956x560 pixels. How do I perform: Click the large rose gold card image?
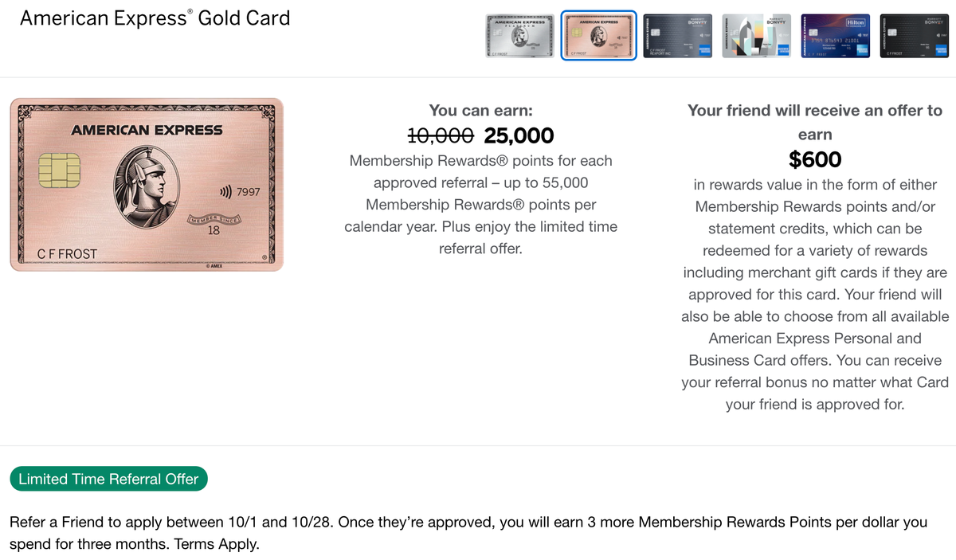pos(147,185)
